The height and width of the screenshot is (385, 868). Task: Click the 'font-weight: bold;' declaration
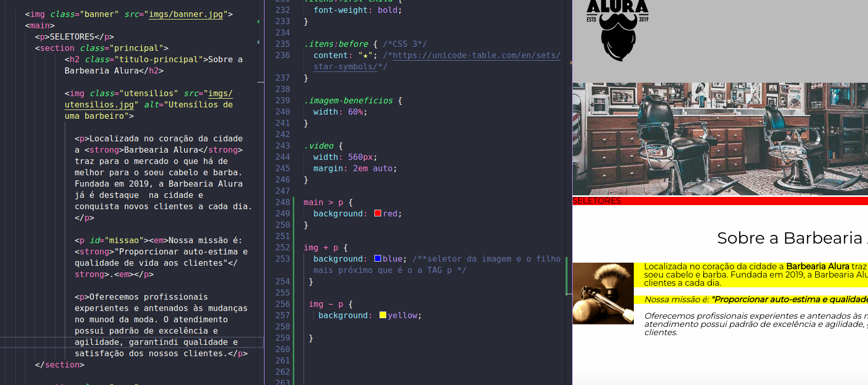point(357,10)
